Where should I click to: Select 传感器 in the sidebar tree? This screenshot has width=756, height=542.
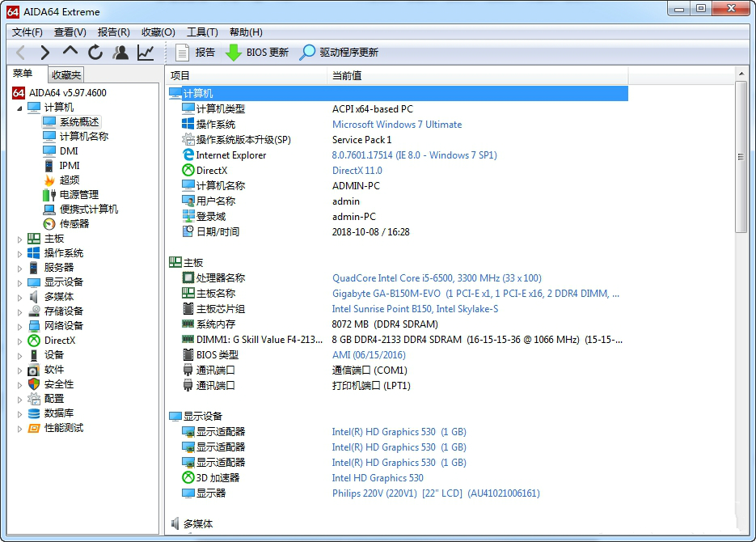tap(74, 224)
